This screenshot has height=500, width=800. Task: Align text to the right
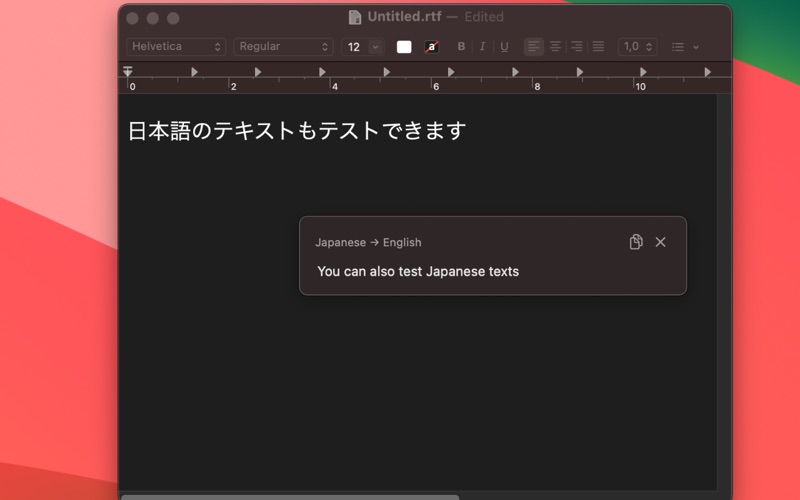pos(577,46)
